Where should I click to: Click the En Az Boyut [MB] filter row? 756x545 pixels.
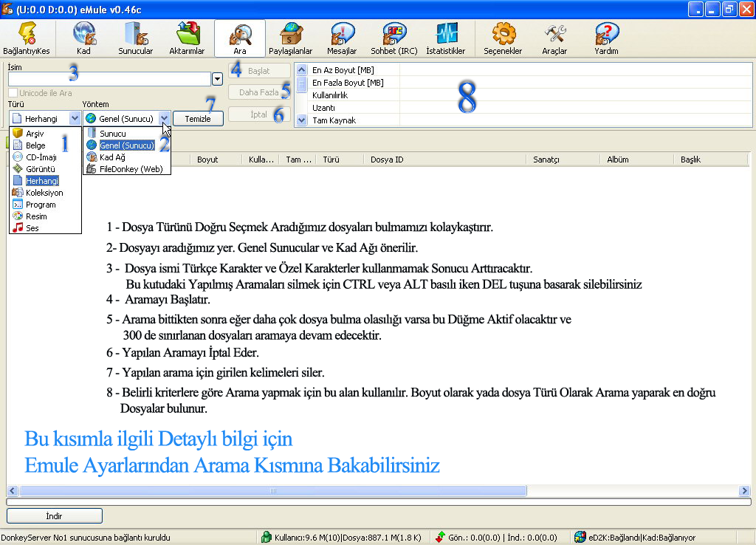tap(529, 70)
